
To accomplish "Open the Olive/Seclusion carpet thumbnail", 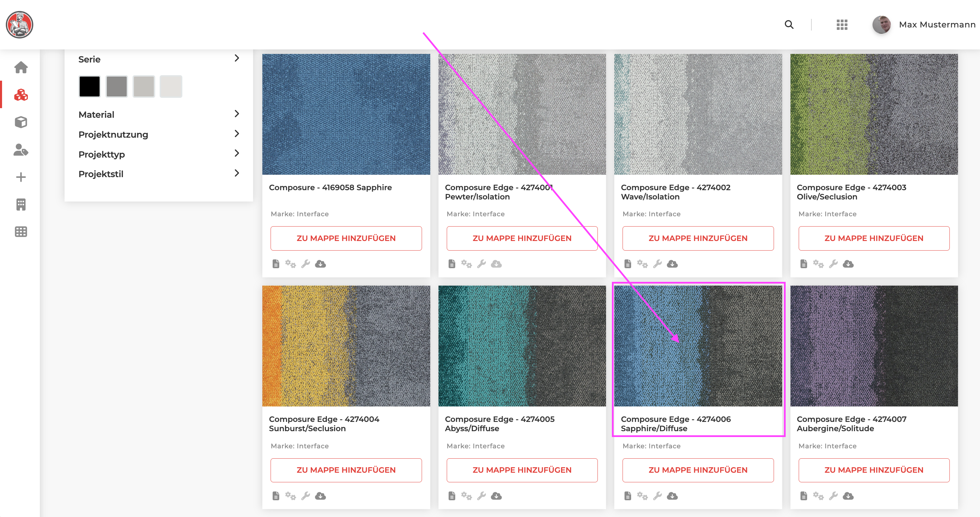I will [x=874, y=114].
